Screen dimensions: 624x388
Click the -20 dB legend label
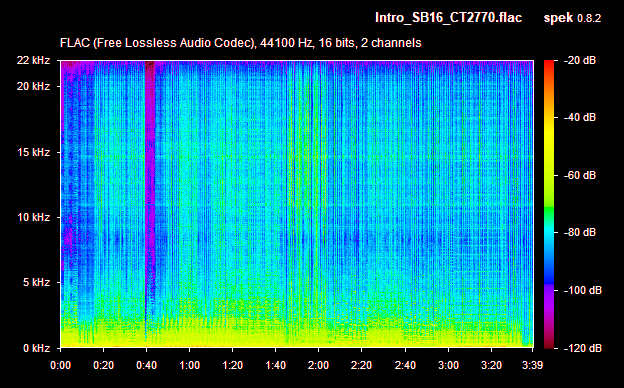pyautogui.click(x=580, y=60)
